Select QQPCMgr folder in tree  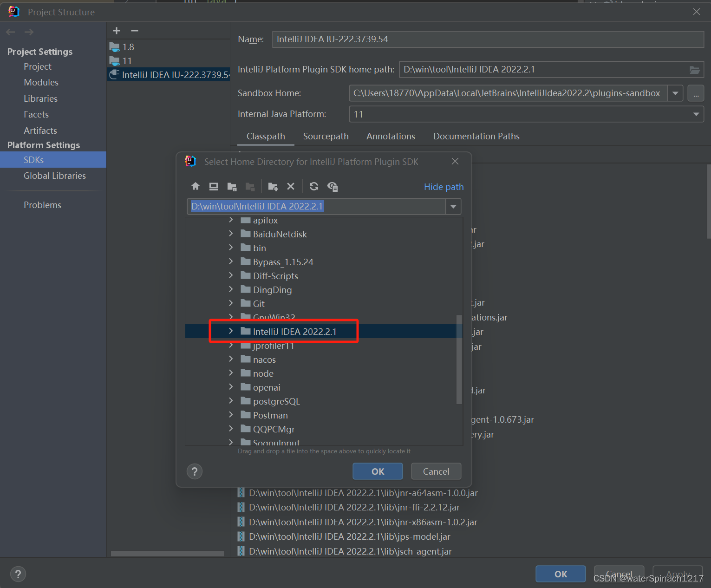[x=274, y=429]
